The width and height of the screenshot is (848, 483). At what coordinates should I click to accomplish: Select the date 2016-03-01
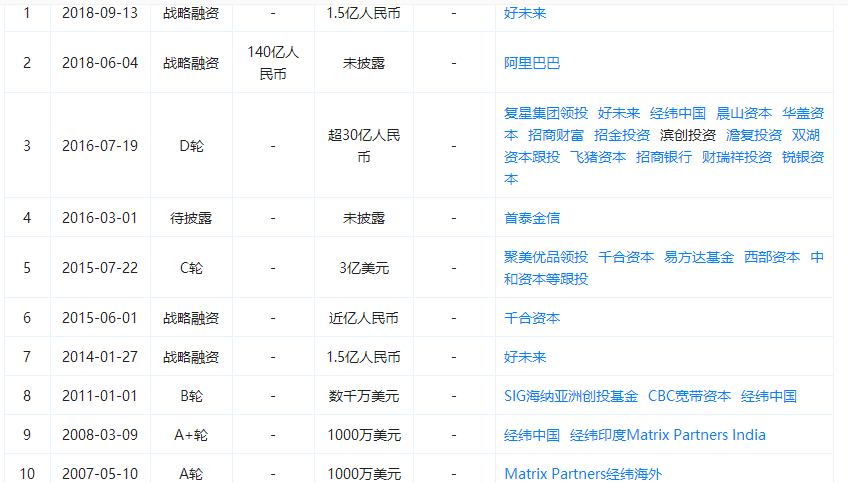tap(100, 218)
